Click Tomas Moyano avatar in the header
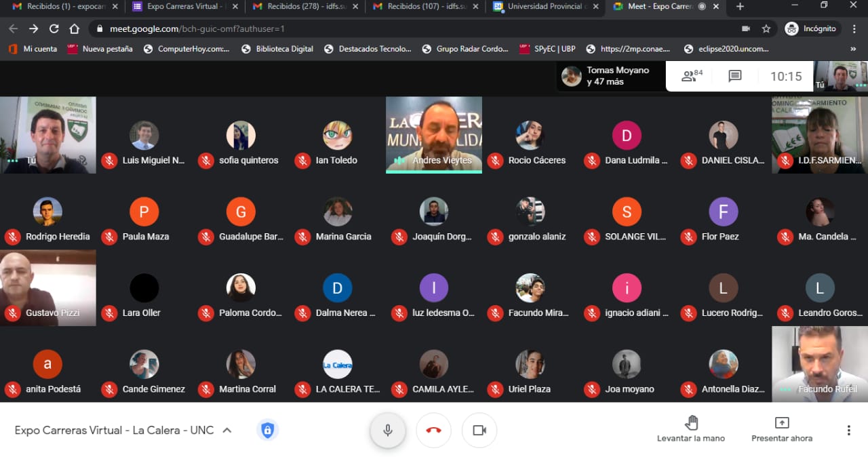This screenshot has width=868, height=457. coord(572,76)
